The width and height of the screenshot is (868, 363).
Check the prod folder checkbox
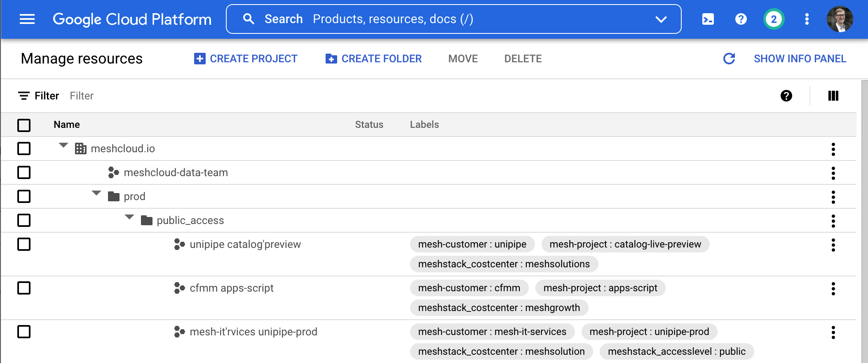(24, 196)
